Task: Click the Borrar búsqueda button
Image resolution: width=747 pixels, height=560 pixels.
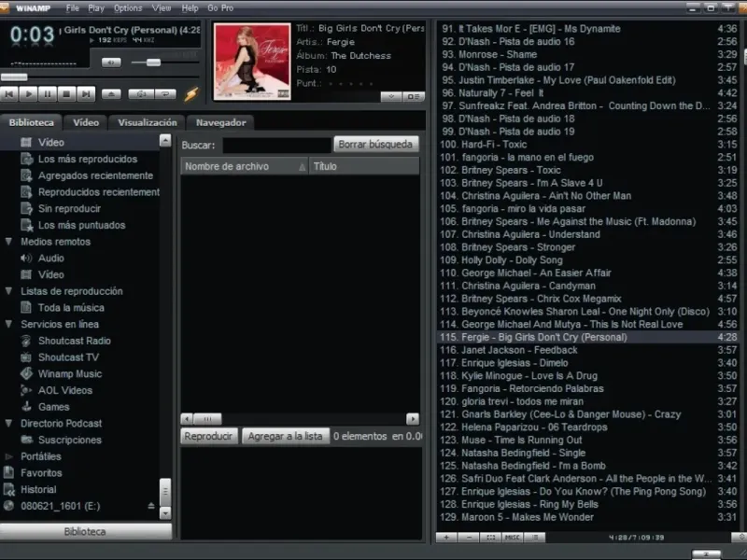Action: pos(375,145)
